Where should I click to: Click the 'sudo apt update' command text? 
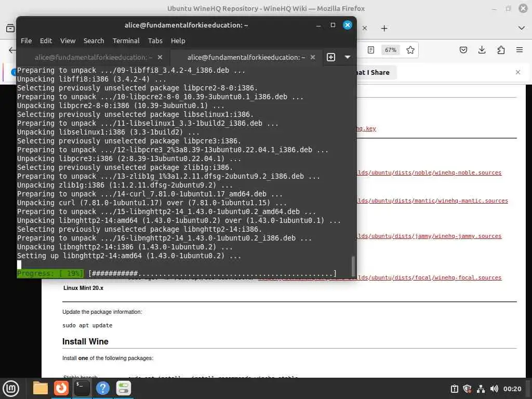87,325
